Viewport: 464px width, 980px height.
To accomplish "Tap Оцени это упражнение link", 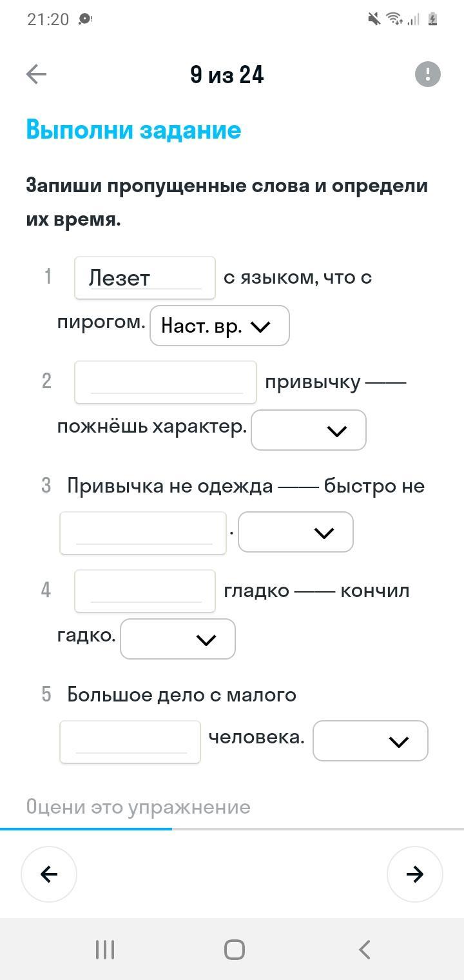I will [x=139, y=807].
